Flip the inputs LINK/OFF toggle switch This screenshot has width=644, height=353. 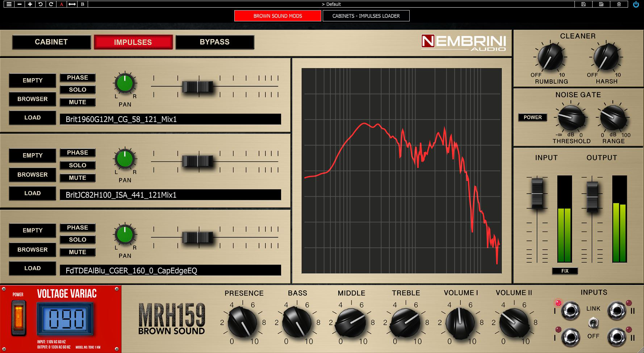click(593, 322)
